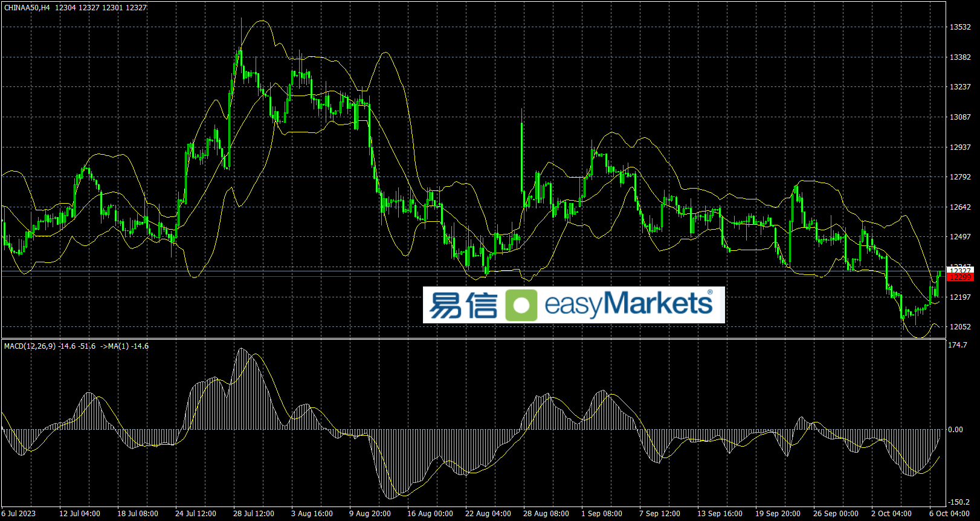Click the 13382 price axis label
Viewport: 980px width, 521px height.
(x=960, y=57)
